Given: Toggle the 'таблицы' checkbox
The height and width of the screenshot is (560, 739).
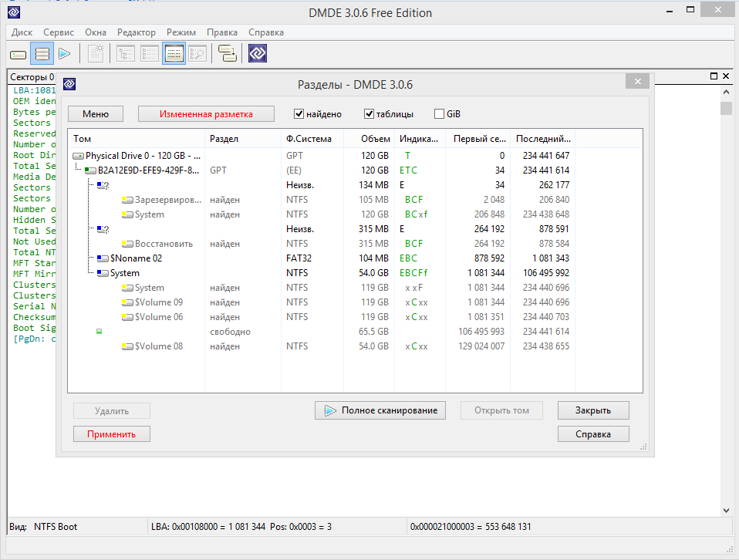Looking at the screenshot, I should click(x=369, y=114).
